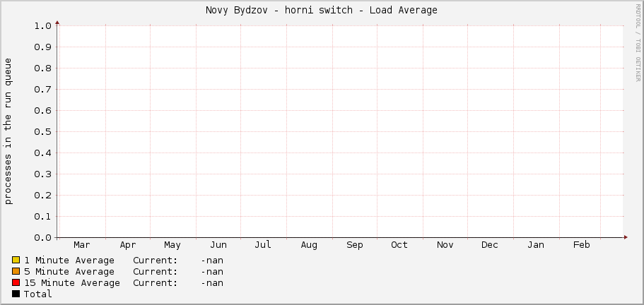Viewport: 644px width, 305px height.
Task: Click the '0.3' y-axis value
Action: [42, 174]
